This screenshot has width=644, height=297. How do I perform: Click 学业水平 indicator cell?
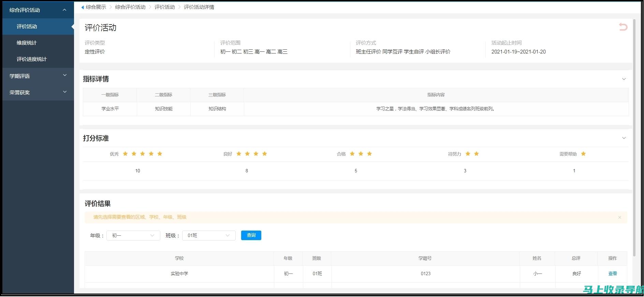pos(110,109)
